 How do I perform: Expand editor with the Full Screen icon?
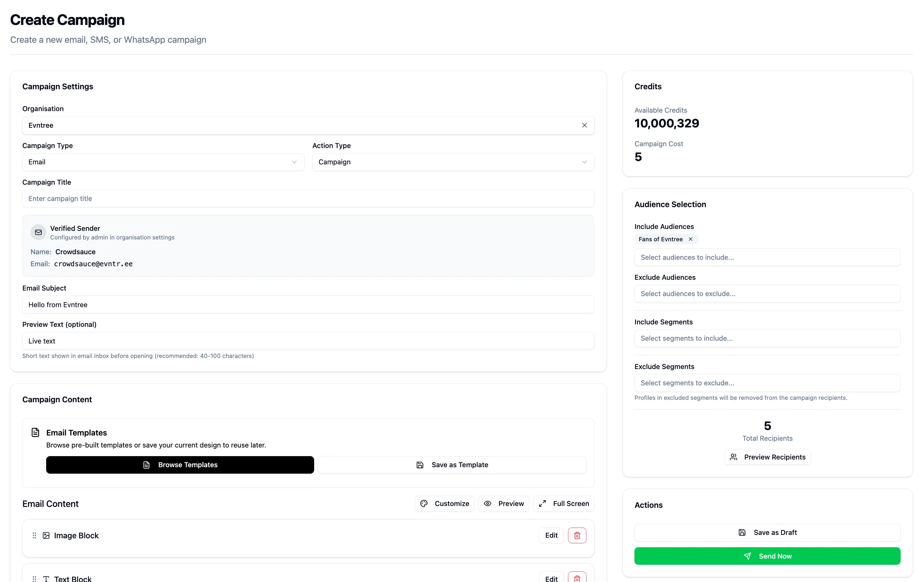click(x=542, y=503)
